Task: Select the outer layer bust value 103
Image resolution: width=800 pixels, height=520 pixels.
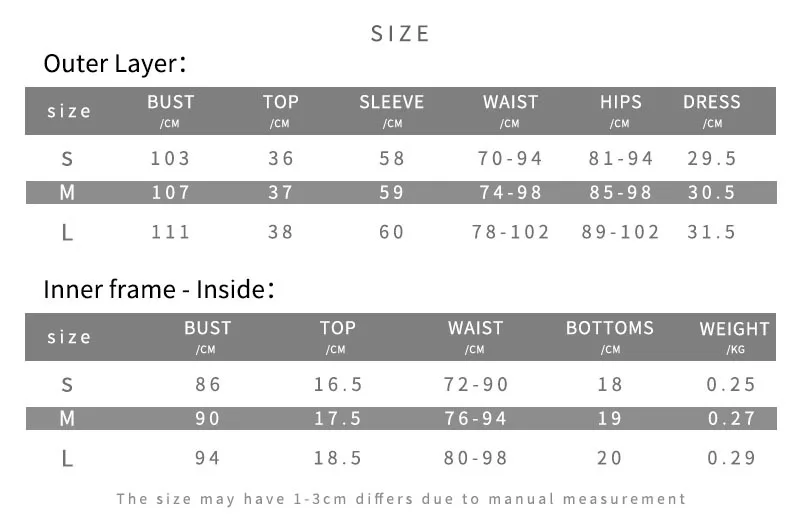Action: (x=170, y=158)
